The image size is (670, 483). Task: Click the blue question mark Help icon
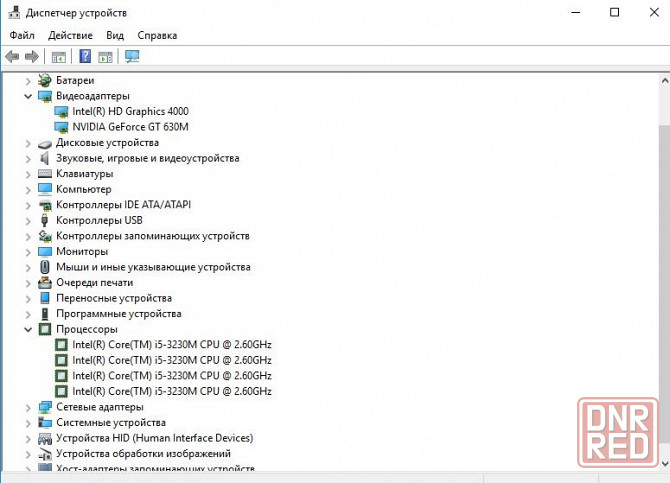(85, 56)
